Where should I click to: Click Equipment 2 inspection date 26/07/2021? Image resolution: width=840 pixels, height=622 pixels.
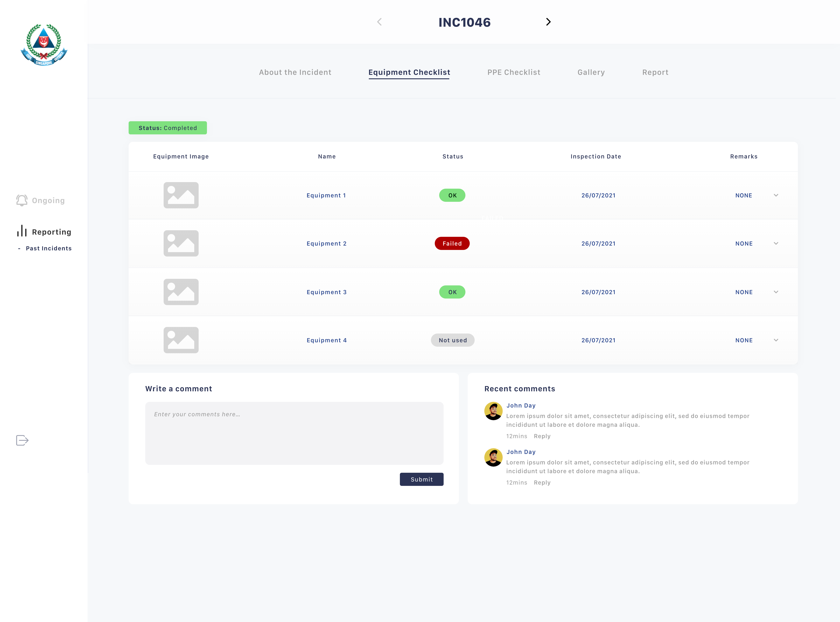tap(598, 244)
